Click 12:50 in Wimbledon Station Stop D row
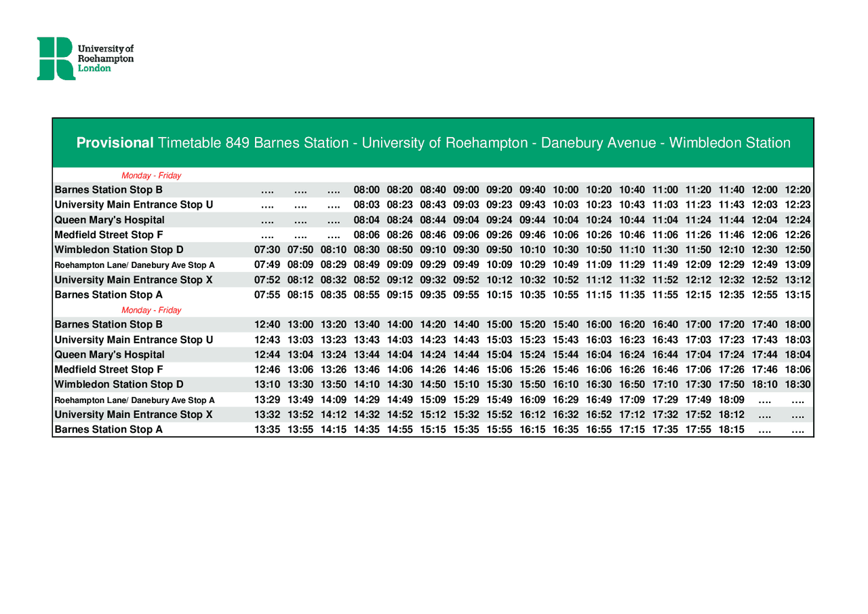The width and height of the screenshot is (868, 614). 799,250
